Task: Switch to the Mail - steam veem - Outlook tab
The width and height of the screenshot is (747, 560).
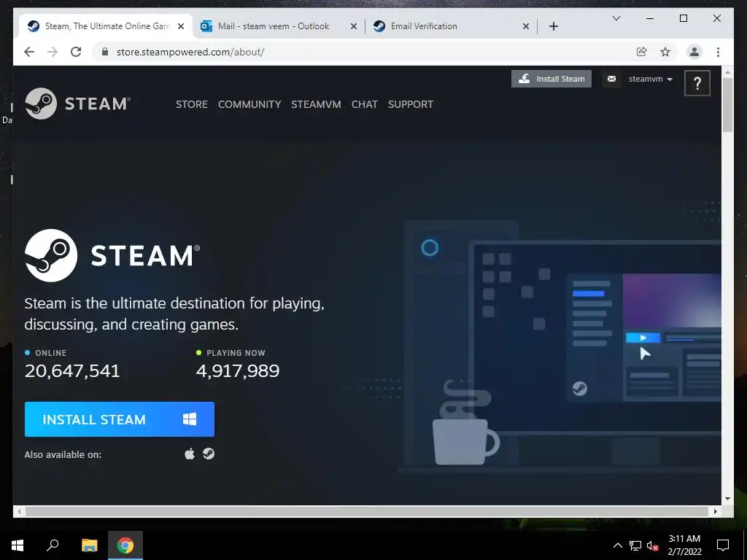Action: click(x=279, y=26)
